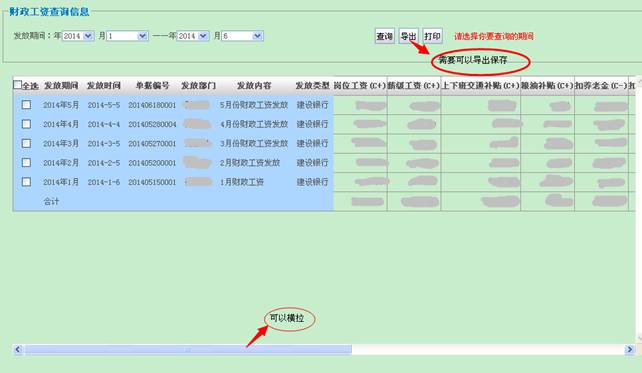Click the 导出 export button
The width and height of the screenshot is (642, 373).
point(408,36)
